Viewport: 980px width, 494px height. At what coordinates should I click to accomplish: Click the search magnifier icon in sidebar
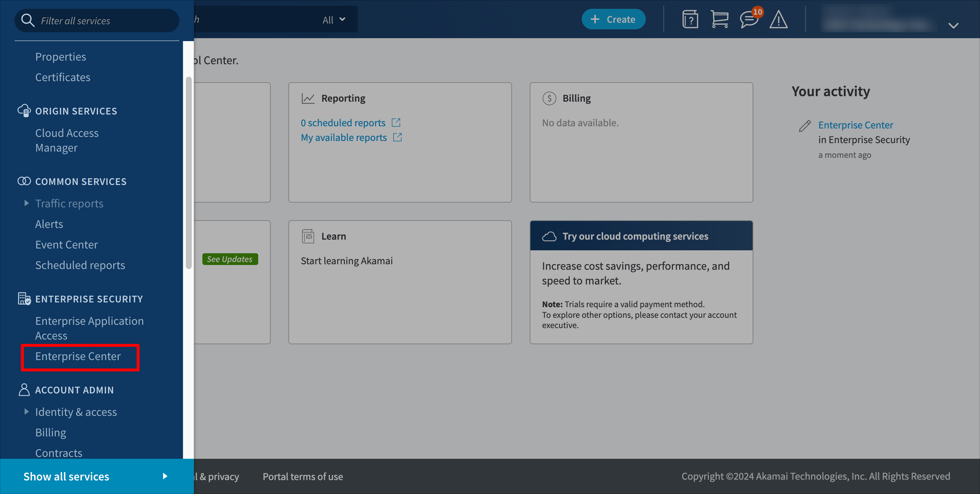coord(28,20)
